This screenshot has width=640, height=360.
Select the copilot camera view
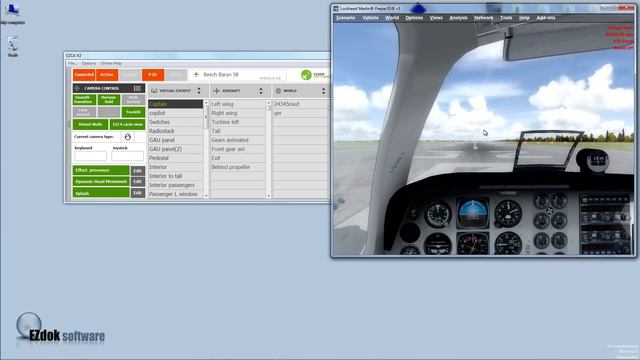(x=176, y=113)
